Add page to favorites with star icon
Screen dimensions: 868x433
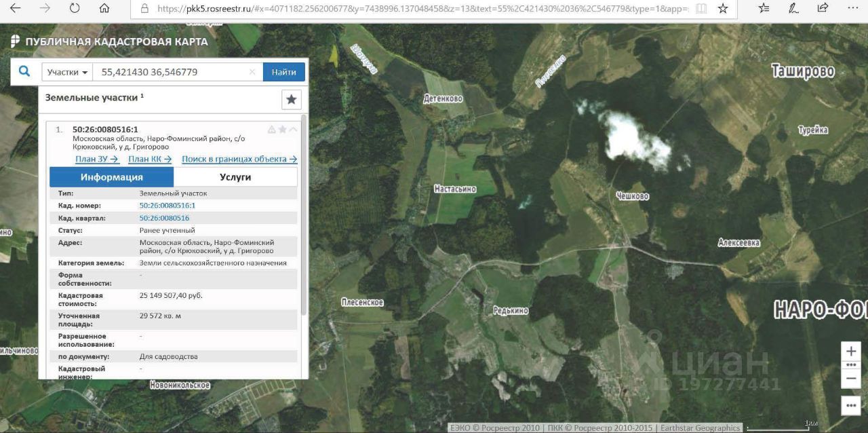723,9
